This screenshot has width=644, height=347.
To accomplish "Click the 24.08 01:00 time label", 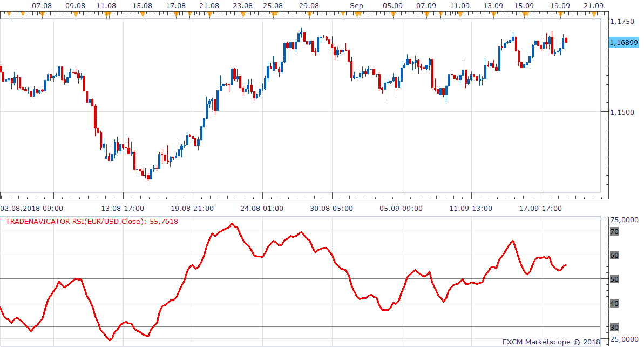I will pyautogui.click(x=262, y=209).
